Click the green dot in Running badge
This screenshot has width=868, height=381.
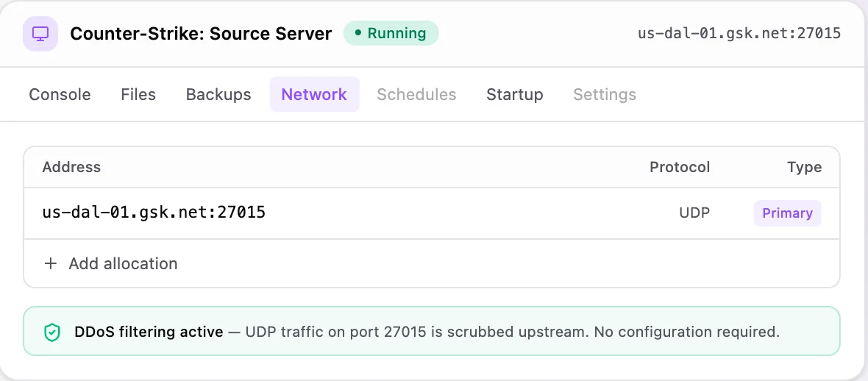(x=358, y=34)
